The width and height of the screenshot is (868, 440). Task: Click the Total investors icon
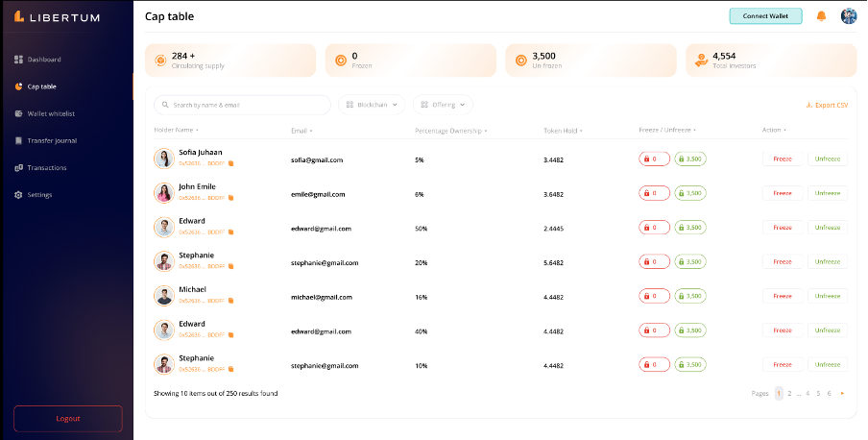(x=701, y=60)
